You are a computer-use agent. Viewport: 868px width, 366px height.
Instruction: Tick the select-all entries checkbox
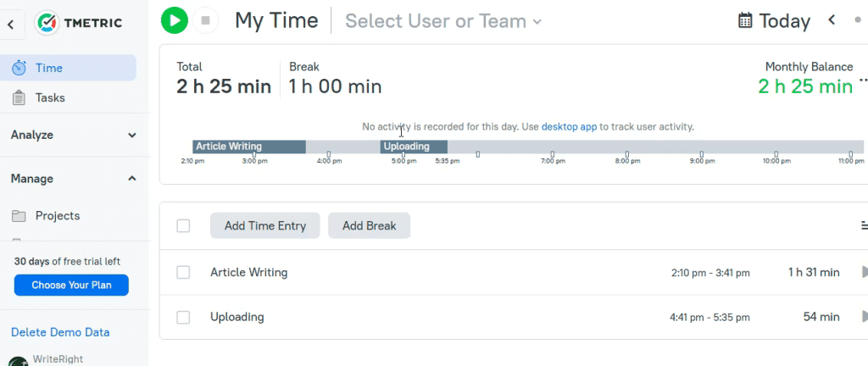click(183, 225)
